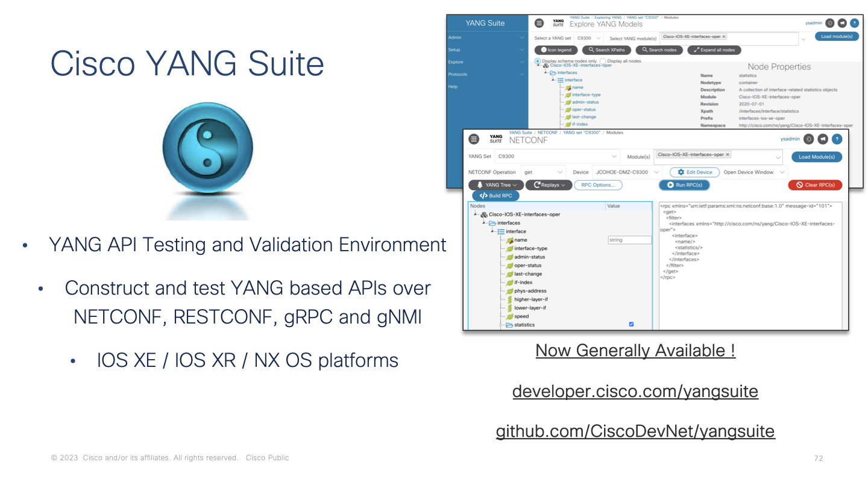Viewport: 868px width, 488px height.
Task: Select Display schema nodes only radio button
Action: (538, 61)
